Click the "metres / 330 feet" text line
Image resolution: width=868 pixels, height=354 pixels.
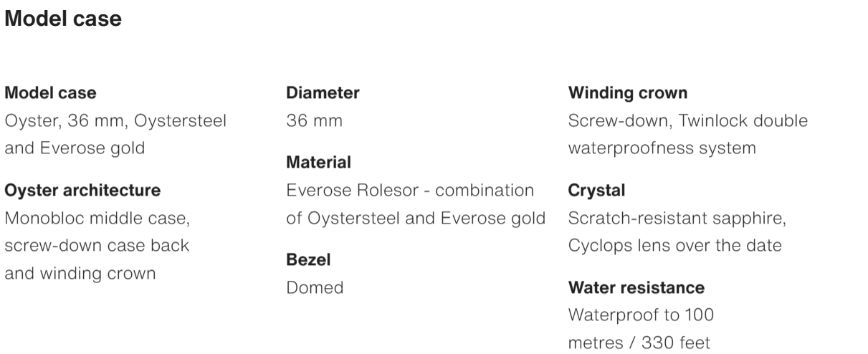(635, 343)
